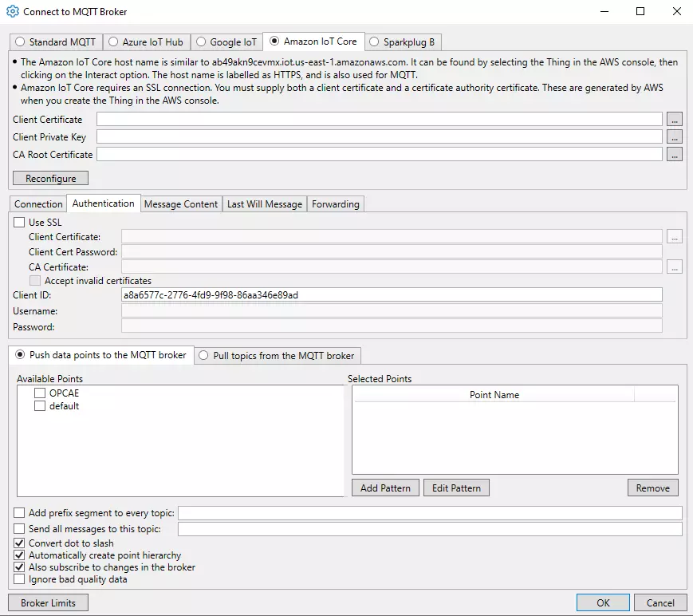
Task: Enable Add prefix segment to every topic
Action: 19,512
